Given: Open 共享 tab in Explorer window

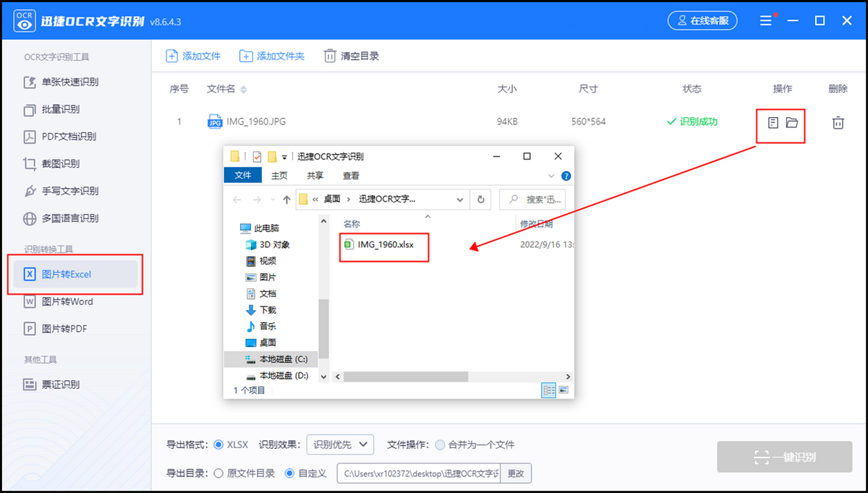Looking at the screenshot, I should [315, 176].
